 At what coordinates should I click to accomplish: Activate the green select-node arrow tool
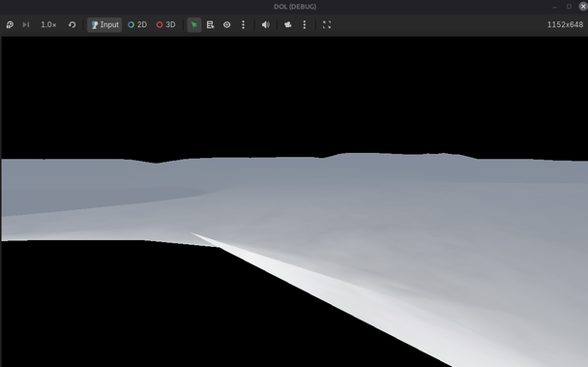click(193, 25)
